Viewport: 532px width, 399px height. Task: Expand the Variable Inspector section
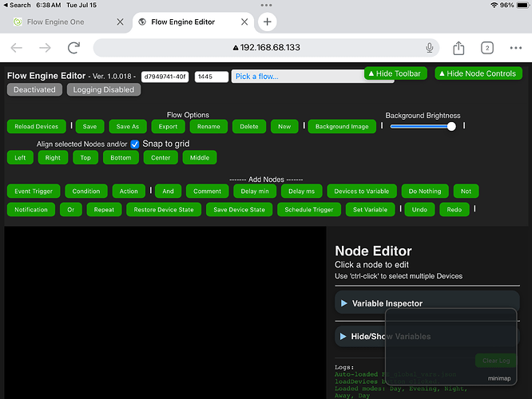[x=427, y=303]
